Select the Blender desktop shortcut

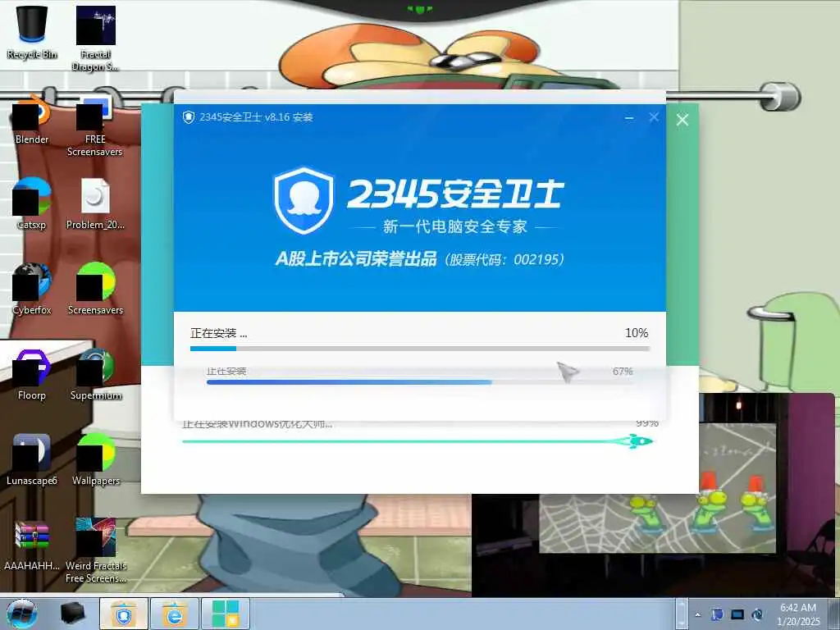click(32, 121)
